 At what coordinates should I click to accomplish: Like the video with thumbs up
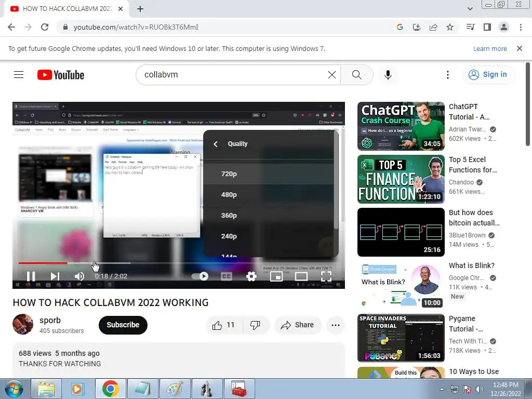[x=223, y=325]
